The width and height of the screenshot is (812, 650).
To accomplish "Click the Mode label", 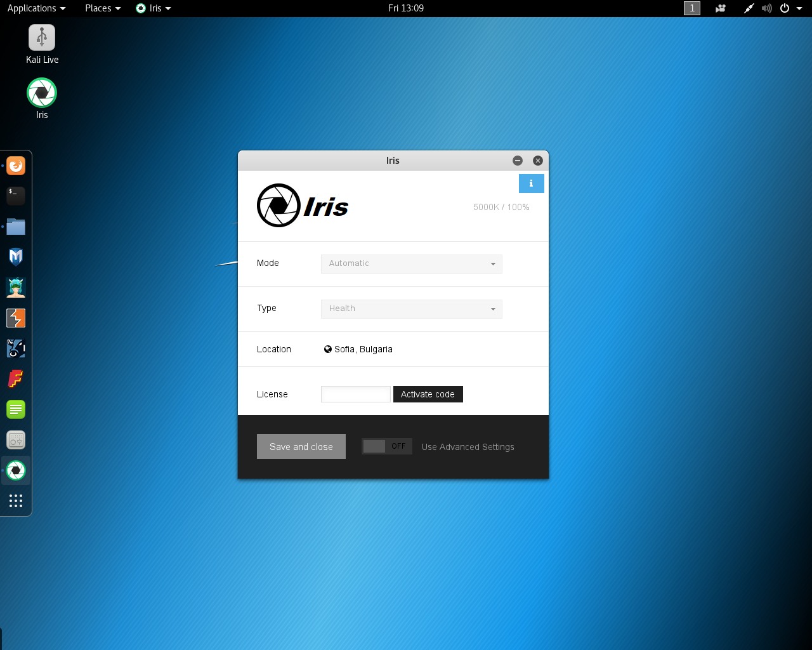I will pyautogui.click(x=268, y=263).
